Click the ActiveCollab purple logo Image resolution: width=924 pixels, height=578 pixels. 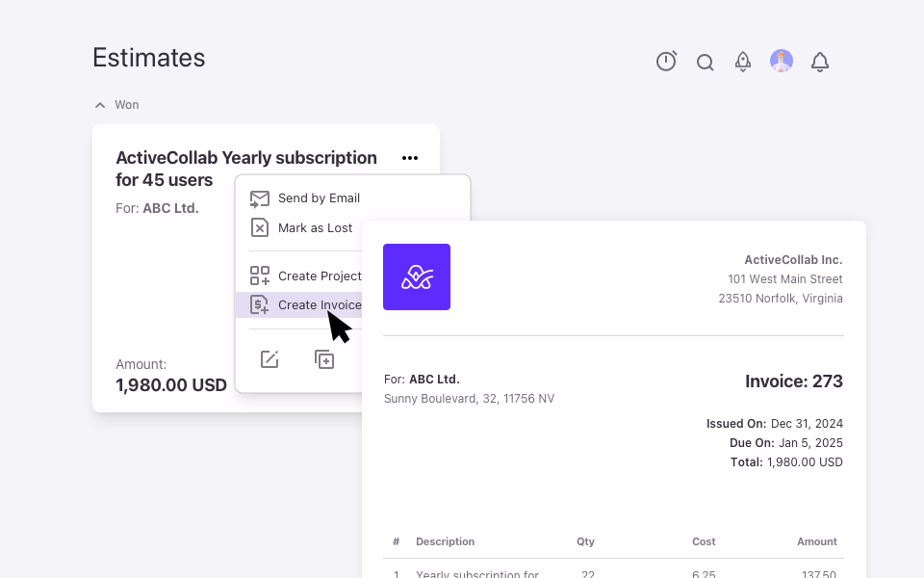417,276
